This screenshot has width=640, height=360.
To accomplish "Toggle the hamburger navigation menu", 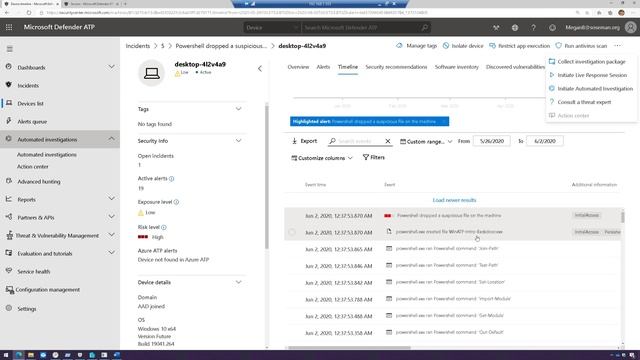I will [x=9, y=49].
